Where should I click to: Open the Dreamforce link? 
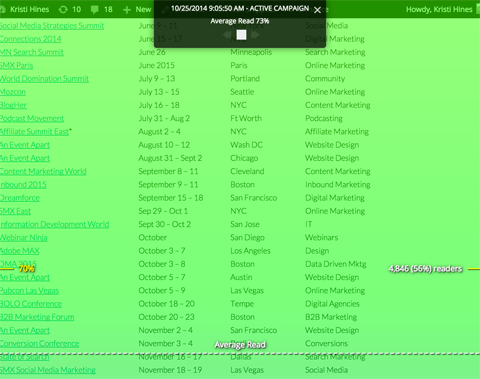[x=20, y=198]
